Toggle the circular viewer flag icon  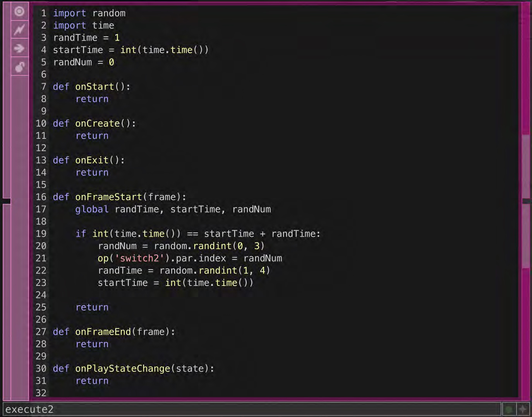(19, 12)
